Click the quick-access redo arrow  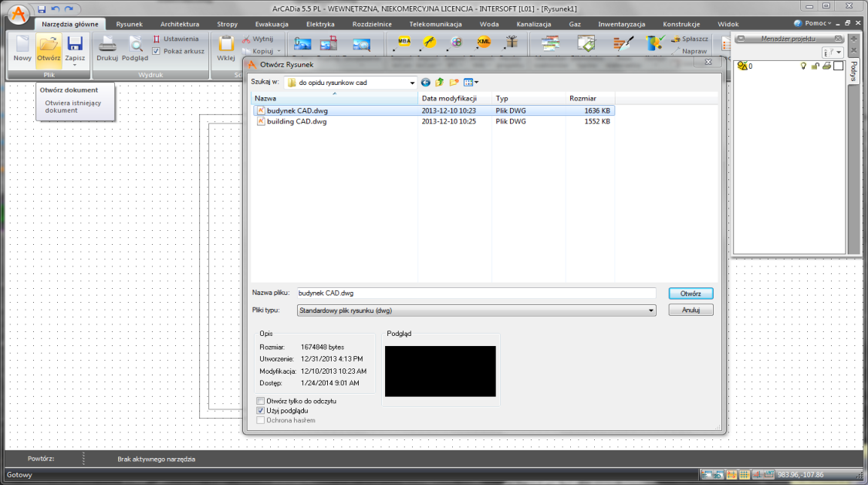coord(69,9)
